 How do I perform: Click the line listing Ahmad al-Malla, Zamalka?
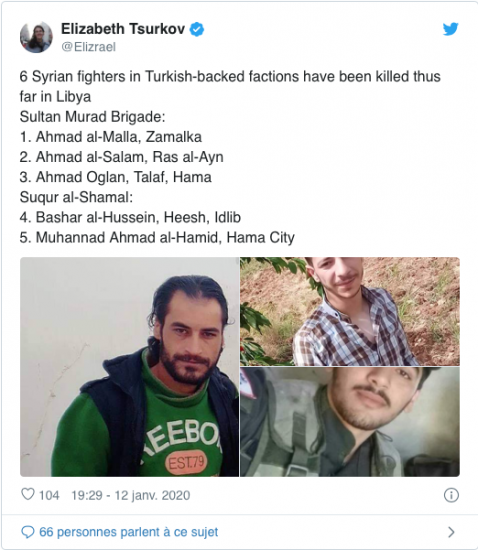pyautogui.click(x=111, y=137)
